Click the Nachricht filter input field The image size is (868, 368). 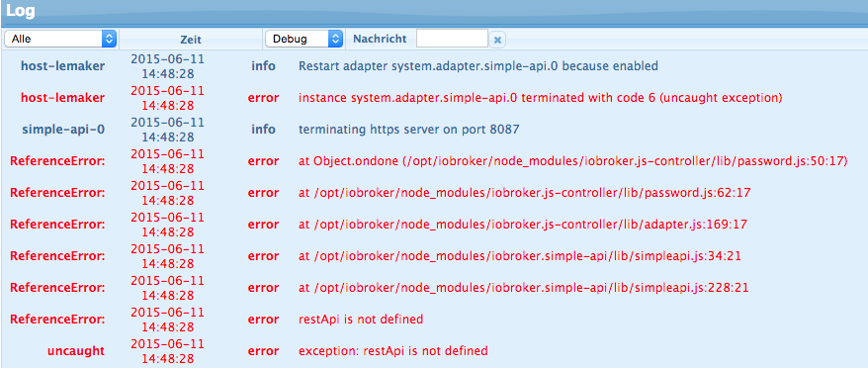tap(452, 39)
